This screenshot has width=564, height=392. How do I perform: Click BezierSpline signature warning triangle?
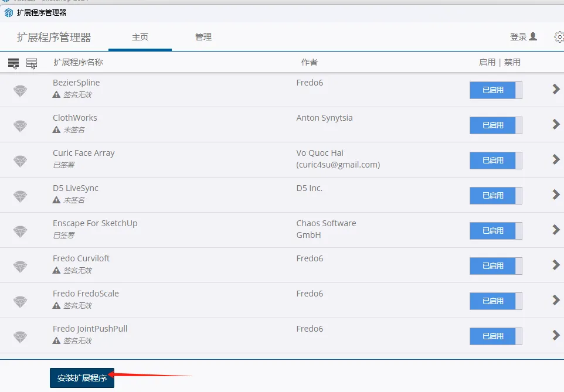tap(56, 94)
